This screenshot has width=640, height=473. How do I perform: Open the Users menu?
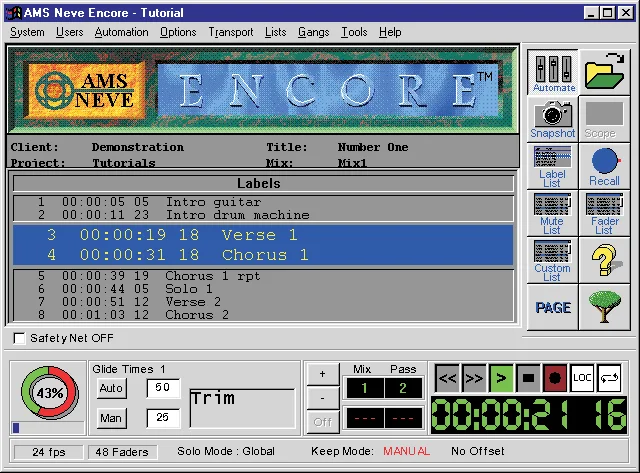[x=70, y=32]
